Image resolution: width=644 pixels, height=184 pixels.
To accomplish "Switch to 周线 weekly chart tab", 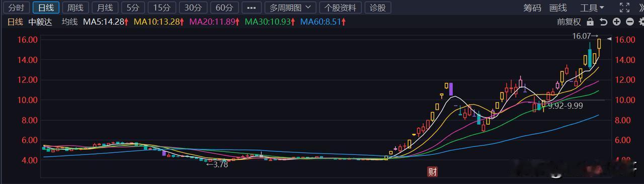I will [x=75, y=8].
